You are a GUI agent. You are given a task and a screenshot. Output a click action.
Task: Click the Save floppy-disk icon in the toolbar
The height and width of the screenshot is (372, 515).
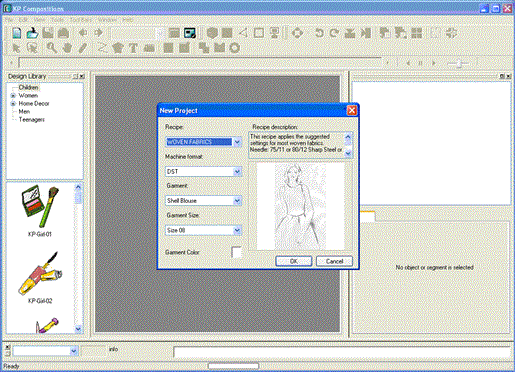(48, 33)
